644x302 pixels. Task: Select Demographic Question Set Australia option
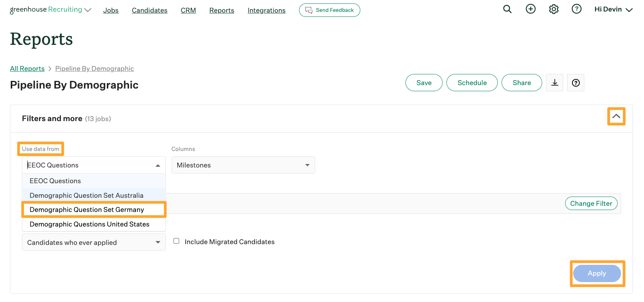(94, 195)
